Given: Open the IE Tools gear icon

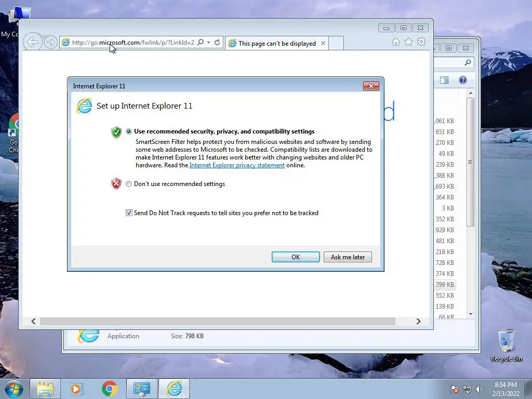Looking at the screenshot, I should 421,42.
